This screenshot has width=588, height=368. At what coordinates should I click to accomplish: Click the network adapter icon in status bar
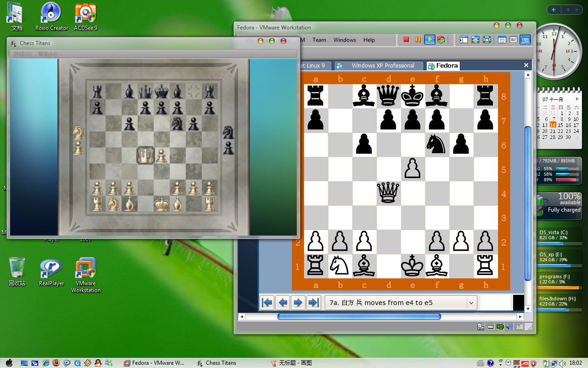pos(500,327)
